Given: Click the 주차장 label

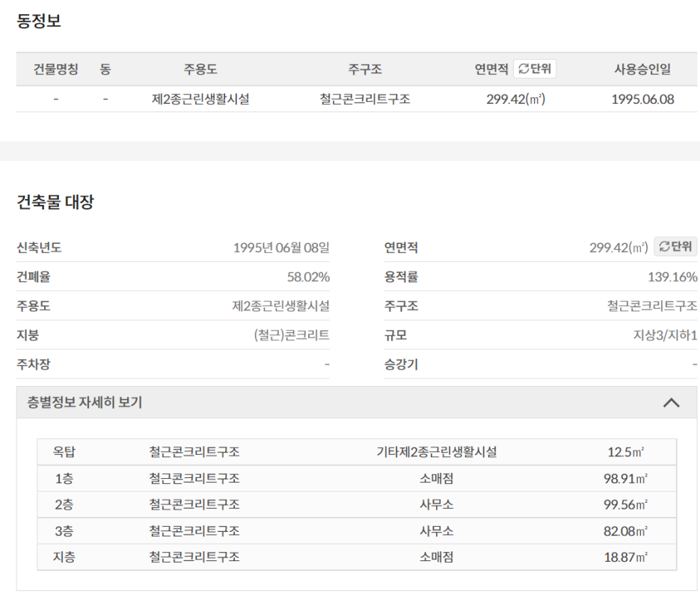Looking at the screenshot, I should click(x=34, y=364).
